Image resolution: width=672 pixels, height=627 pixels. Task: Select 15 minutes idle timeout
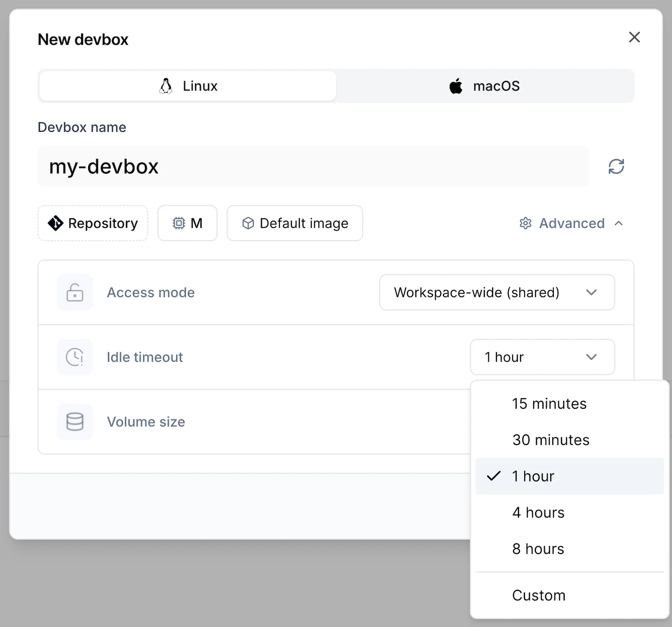pyautogui.click(x=570, y=404)
